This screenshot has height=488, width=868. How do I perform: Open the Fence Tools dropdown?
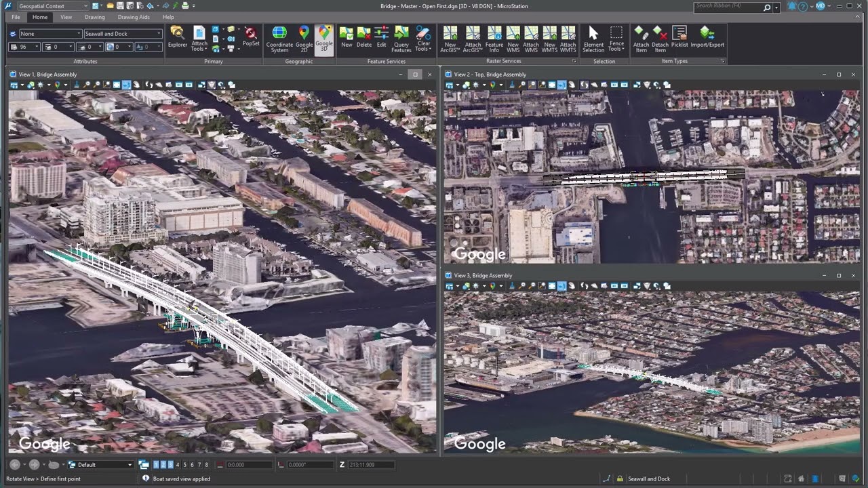point(616,39)
